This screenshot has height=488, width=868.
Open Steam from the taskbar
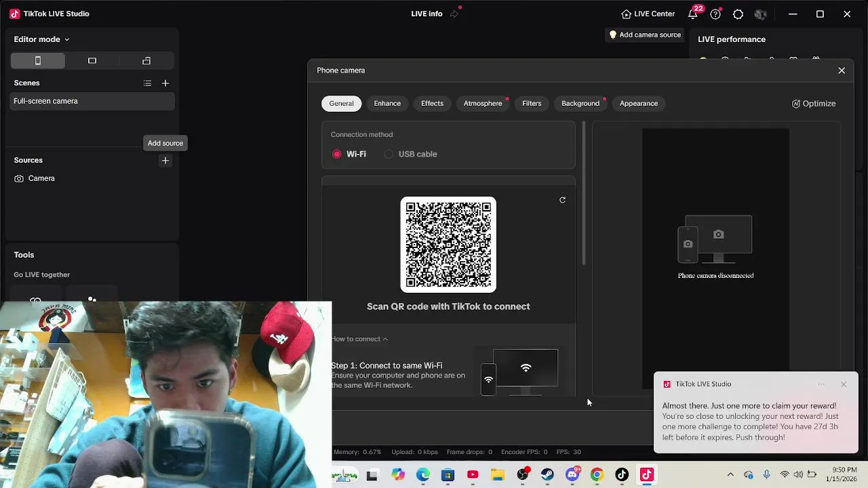(547, 475)
